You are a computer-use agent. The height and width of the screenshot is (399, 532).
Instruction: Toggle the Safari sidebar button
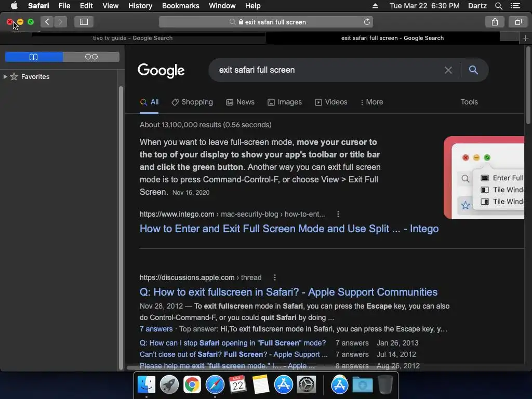[84, 22]
